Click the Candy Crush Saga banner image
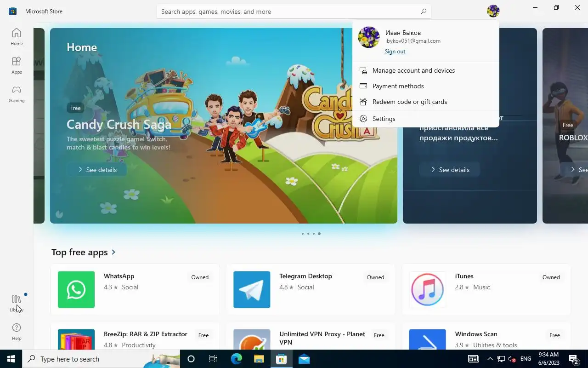 coord(224,126)
